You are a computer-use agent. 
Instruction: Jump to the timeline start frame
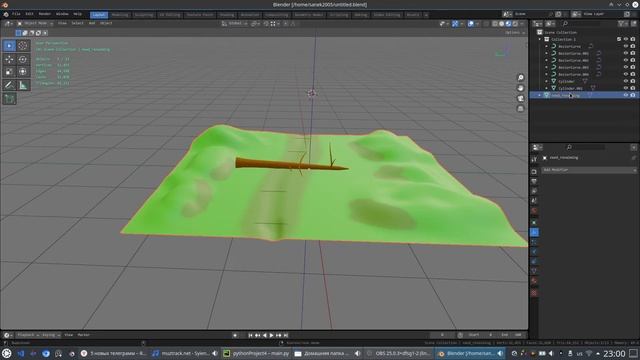click(x=250, y=336)
